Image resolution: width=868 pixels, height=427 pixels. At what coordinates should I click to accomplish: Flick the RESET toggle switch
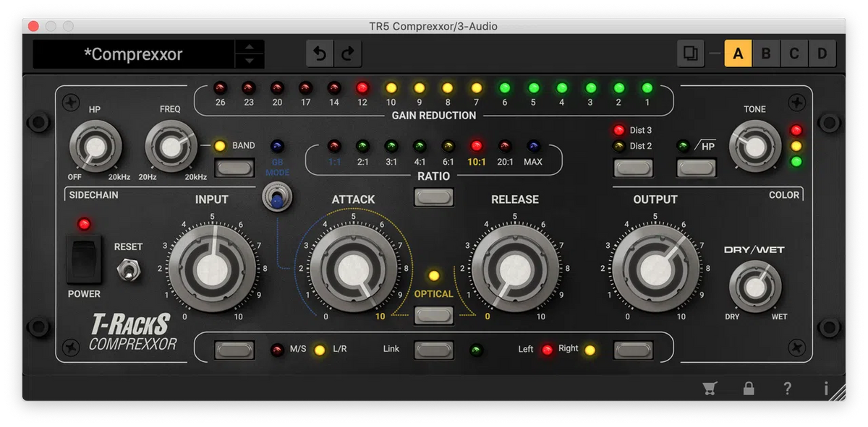click(127, 267)
